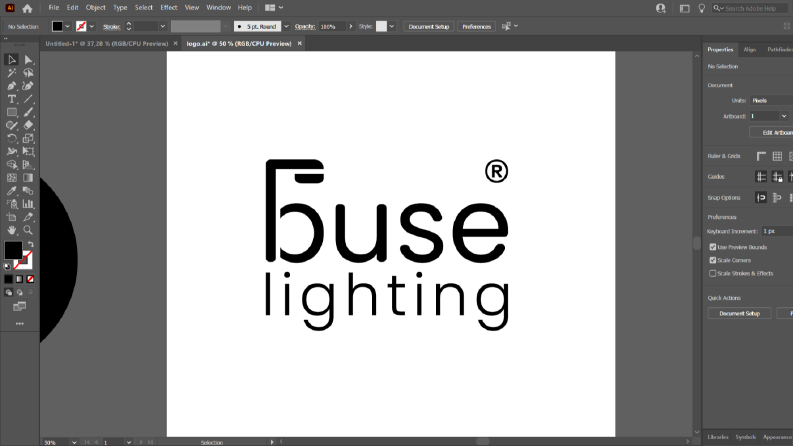Select the Lasso tool
The width and height of the screenshot is (793, 446).
pyautogui.click(x=28, y=73)
